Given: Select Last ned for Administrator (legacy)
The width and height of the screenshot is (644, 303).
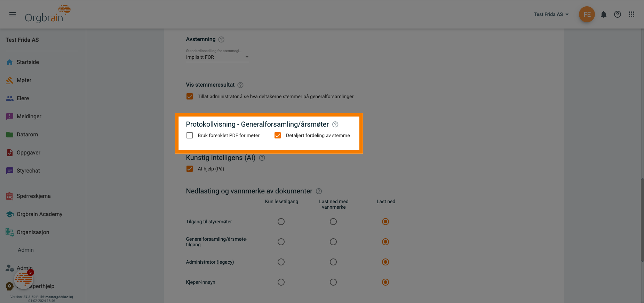Looking at the screenshot, I should (x=385, y=262).
